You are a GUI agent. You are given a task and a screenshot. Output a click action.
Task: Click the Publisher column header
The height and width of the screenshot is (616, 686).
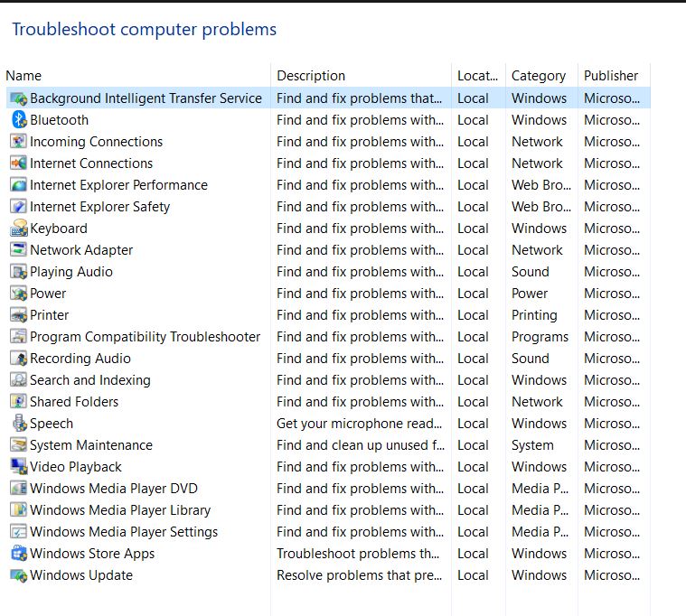pos(611,76)
